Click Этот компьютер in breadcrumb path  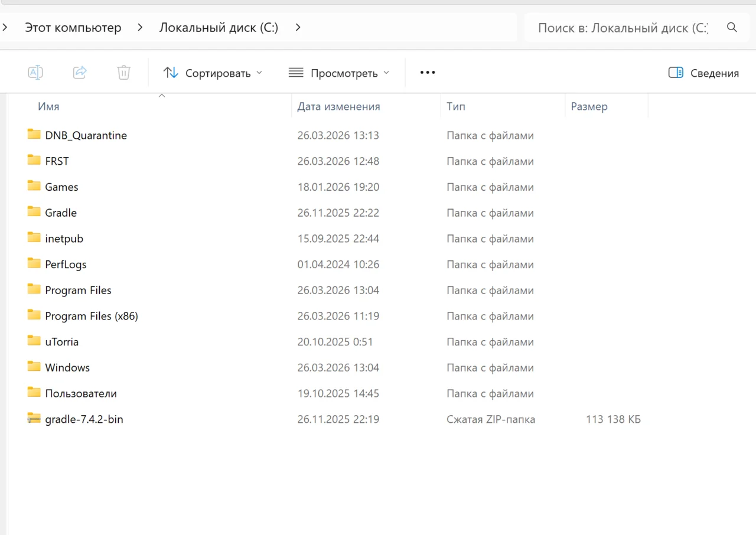coord(73,28)
